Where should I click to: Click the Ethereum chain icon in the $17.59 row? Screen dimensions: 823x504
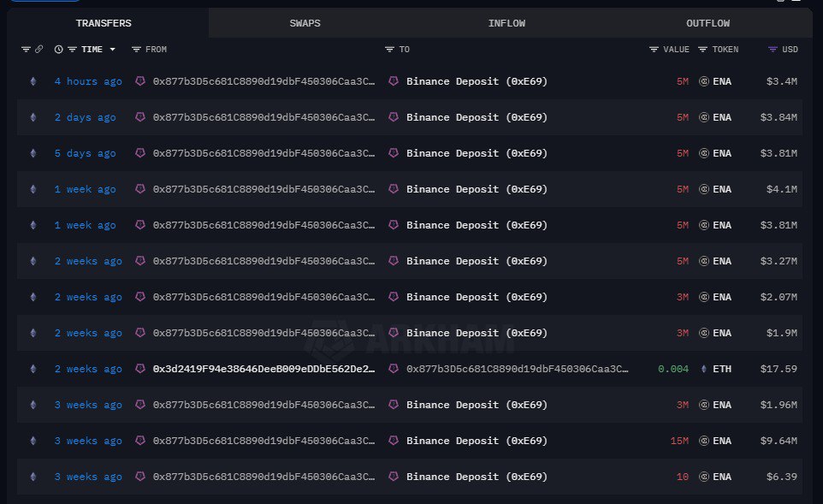point(33,369)
